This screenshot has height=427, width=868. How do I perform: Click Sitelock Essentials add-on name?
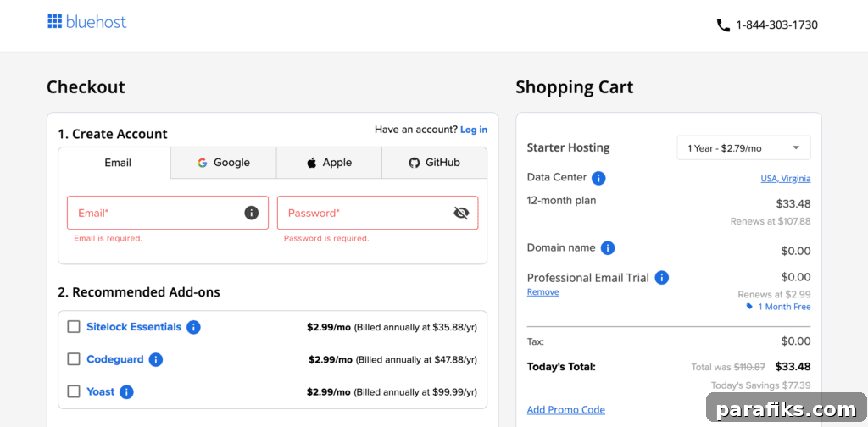[x=134, y=327]
